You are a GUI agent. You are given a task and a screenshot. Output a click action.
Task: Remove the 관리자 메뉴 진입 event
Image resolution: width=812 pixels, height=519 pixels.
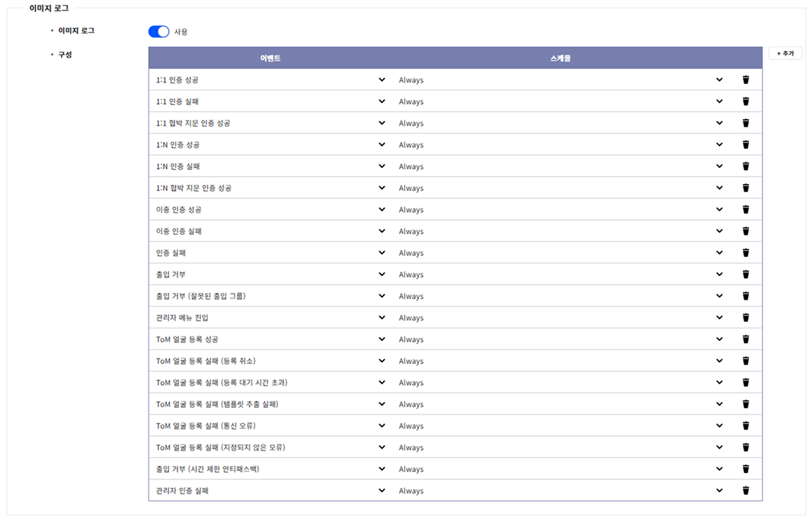click(746, 318)
